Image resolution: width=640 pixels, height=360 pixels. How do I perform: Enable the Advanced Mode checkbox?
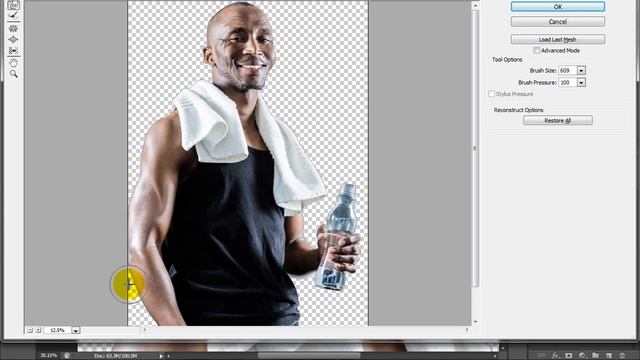536,51
